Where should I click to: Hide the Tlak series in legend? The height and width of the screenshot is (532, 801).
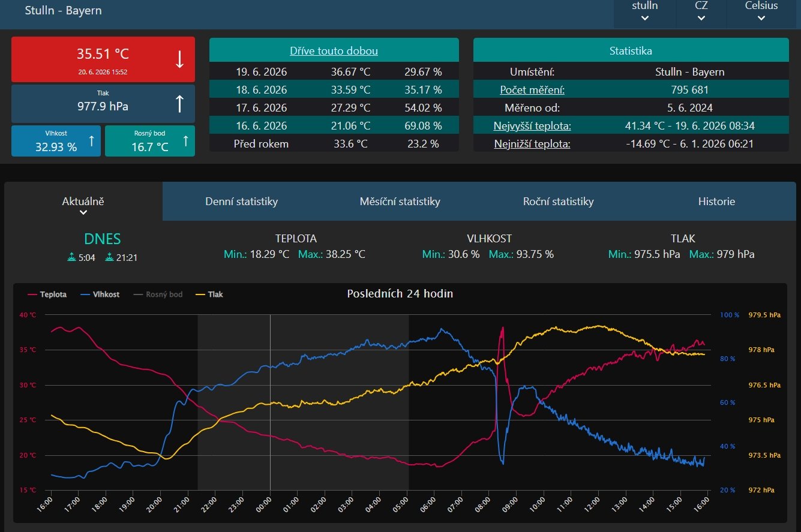coord(209,294)
